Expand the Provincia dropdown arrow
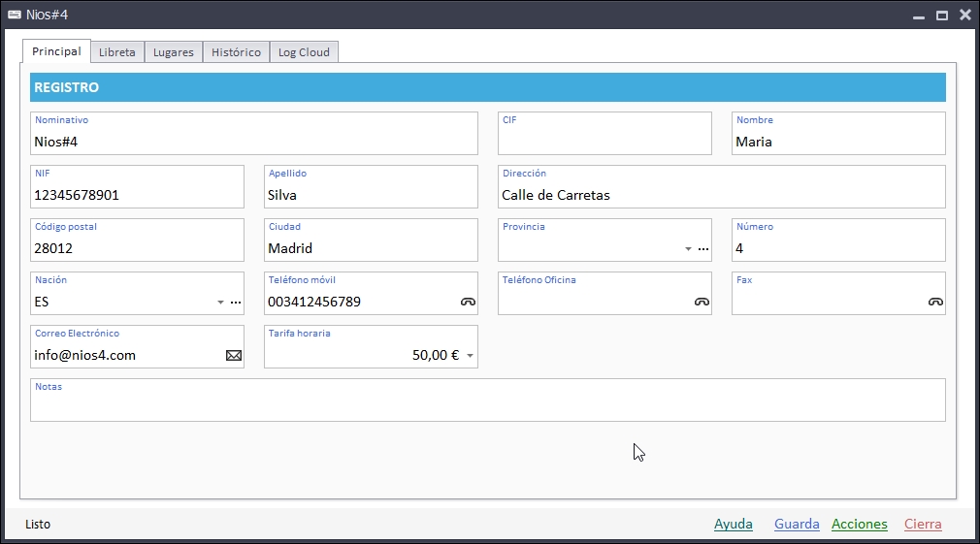 coord(688,249)
